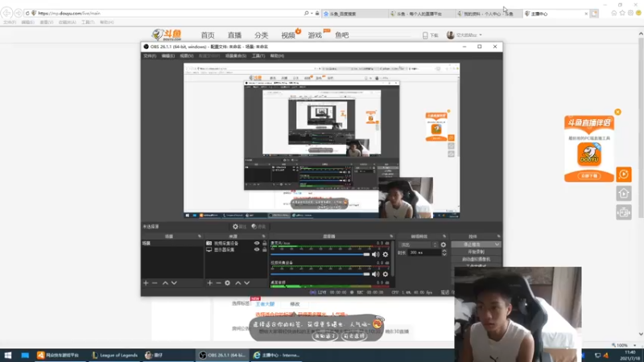Add a new scene with plus icon in Scenes panel
This screenshot has height=362, width=644.
click(146, 283)
